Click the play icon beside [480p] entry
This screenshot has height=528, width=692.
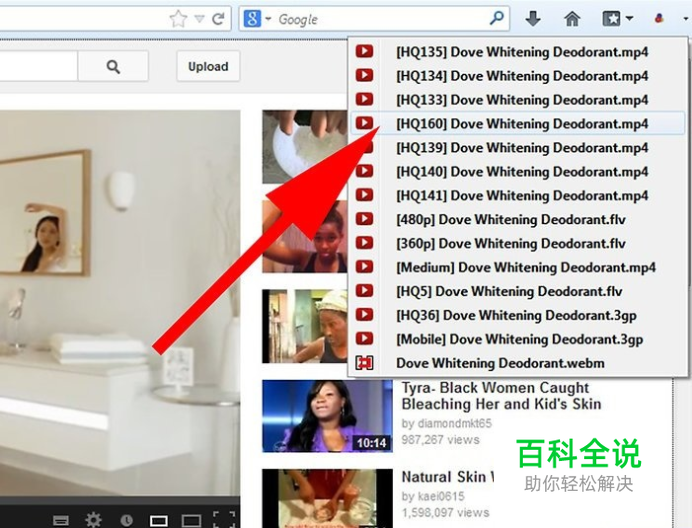(x=365, y=219)
